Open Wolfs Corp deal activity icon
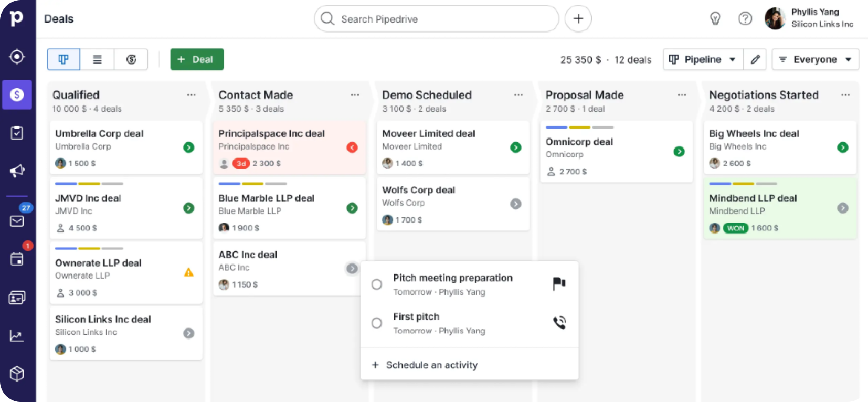The height and width of the screenshot is (402, 868). pyautogui.click(x=516, y=204)
